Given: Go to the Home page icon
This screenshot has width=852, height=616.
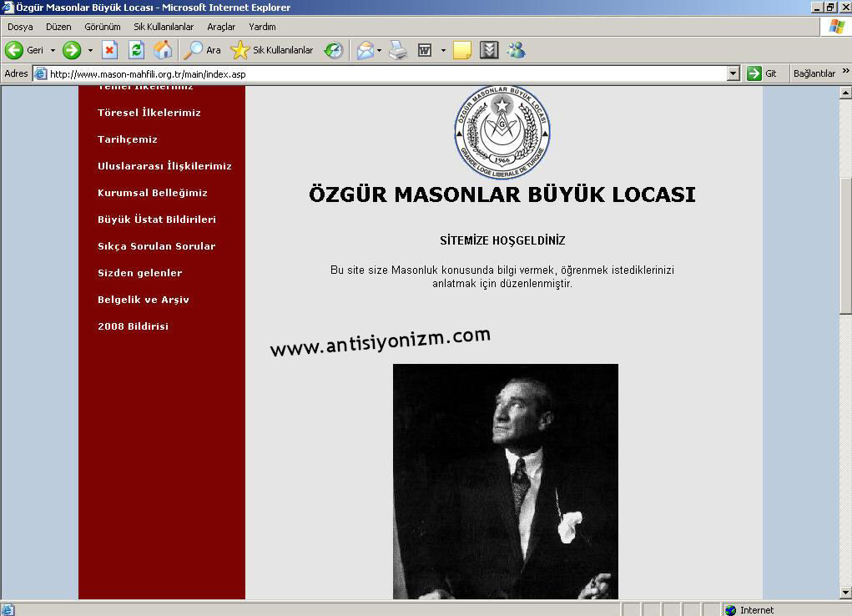Looking at the screenshot, I should (163, 50).
